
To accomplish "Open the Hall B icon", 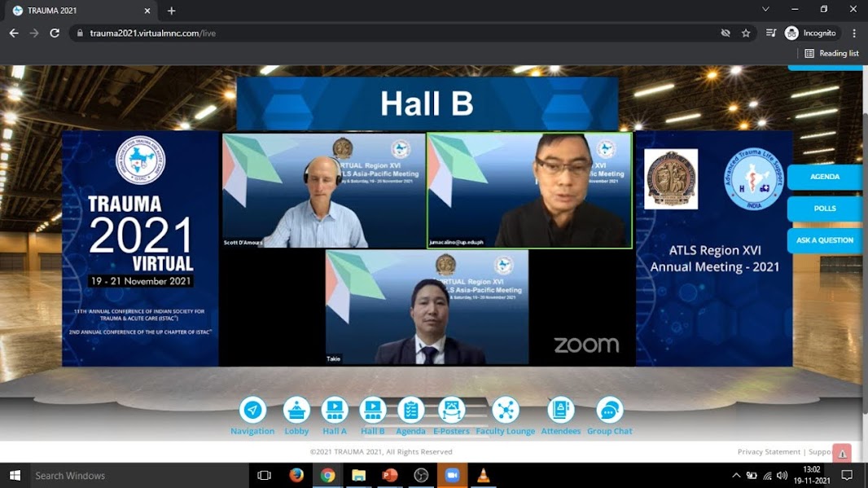I will (x=372, y=410).
